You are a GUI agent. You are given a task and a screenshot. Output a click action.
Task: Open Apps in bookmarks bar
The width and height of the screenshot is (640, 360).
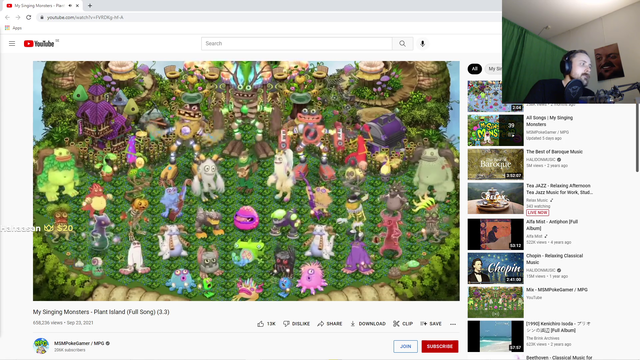click(13, 28)
